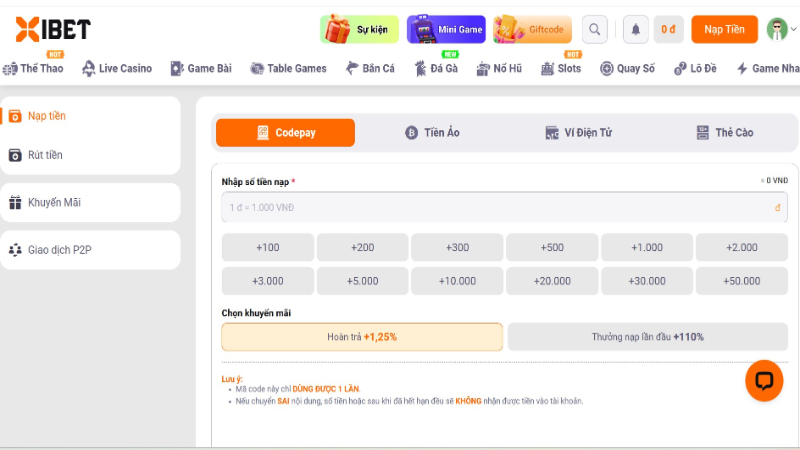Click the Thể Thao soccer ball icon
The image size is (800, 450).
[x=10, y=69]
